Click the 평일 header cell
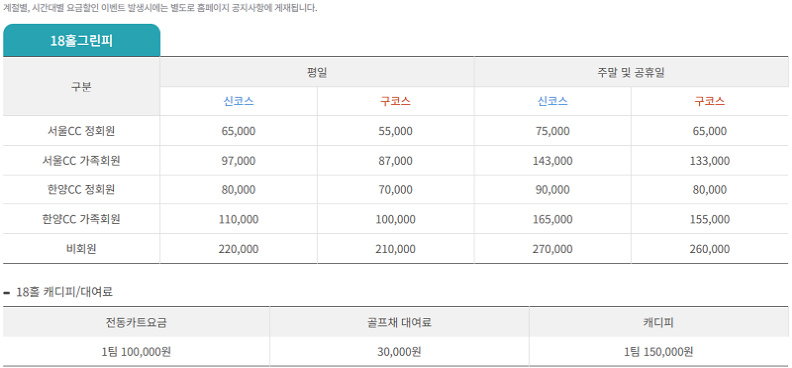The image size is (792, 368). click(x=317, y=72)
